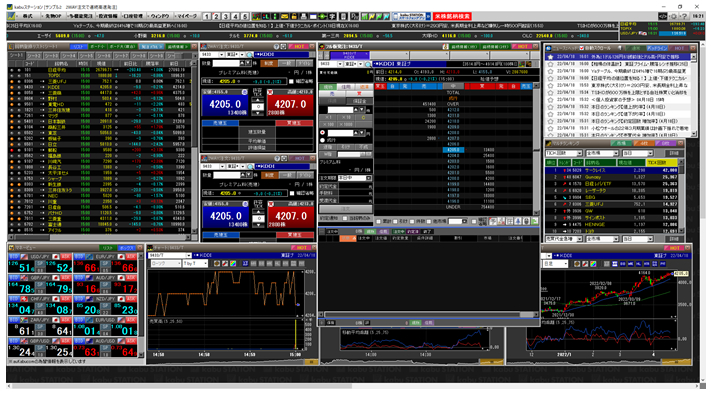
Task: Click sell price 4205.0 in upper 2WAY panel
Action: (x=226, y=104)
